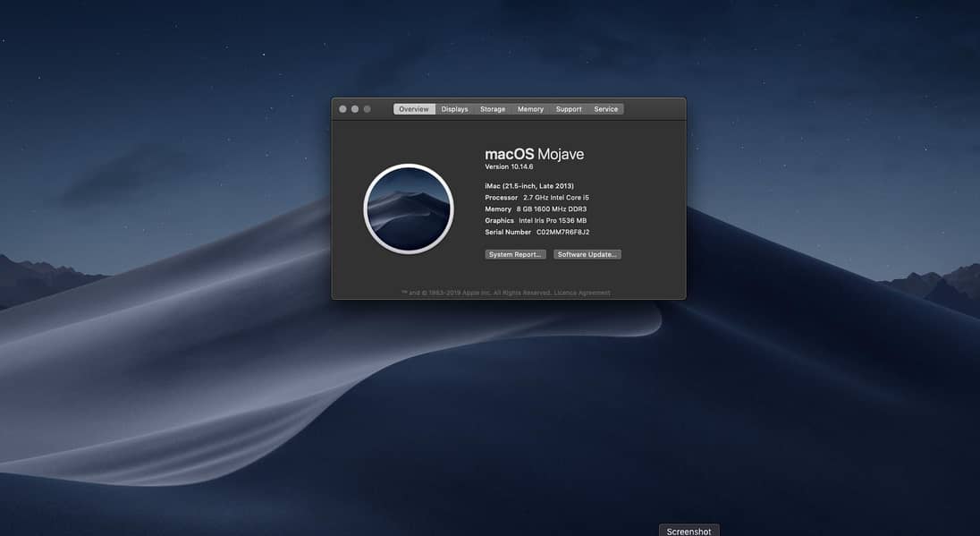Image resolution: width=980 pixels, height=536 pixels.
Task: Click the Version 10.14.6 text
Action: tap(509, 167)
